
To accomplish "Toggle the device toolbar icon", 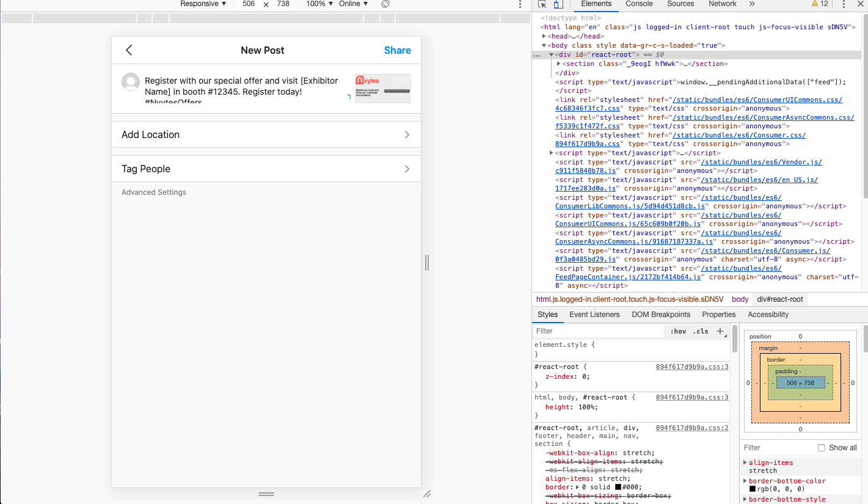I will click(x=558, y=4).
